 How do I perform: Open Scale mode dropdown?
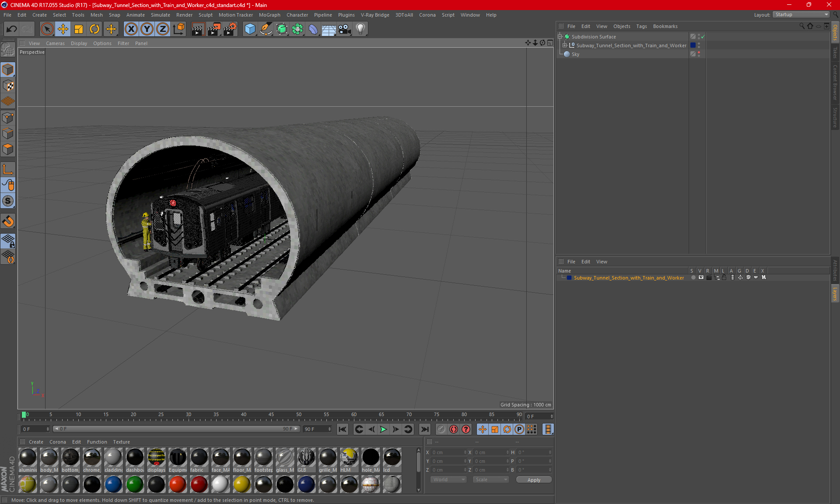491,479
